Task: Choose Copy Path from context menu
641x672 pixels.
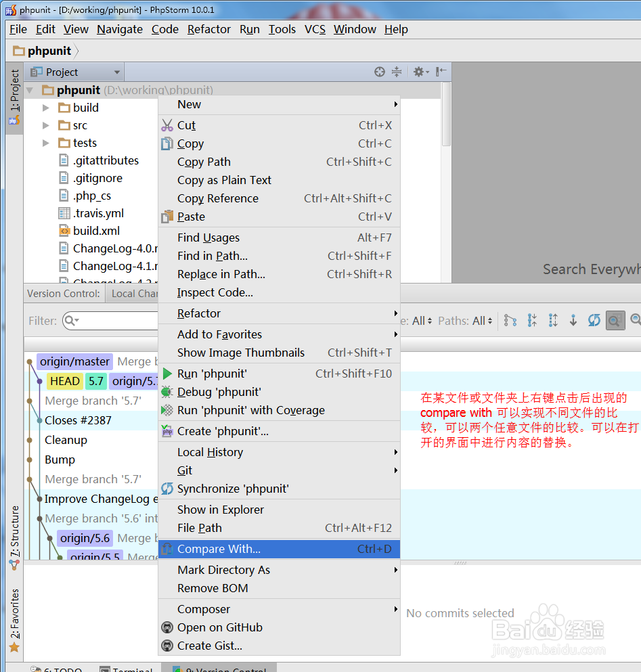Action: click(279, 162)
